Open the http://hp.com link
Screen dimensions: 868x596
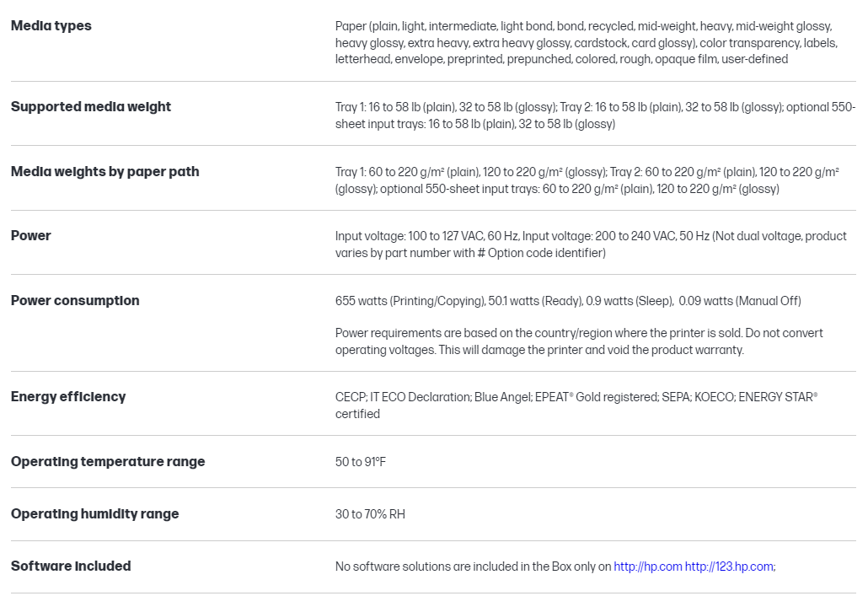pyautogui.click(x=647, y=566)
